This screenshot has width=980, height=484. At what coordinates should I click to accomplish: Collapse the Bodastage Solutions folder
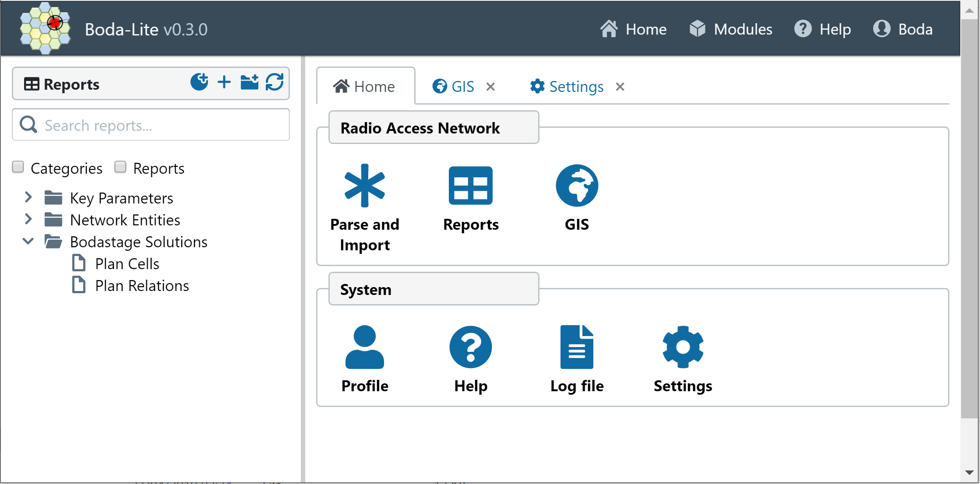(28, 241)
